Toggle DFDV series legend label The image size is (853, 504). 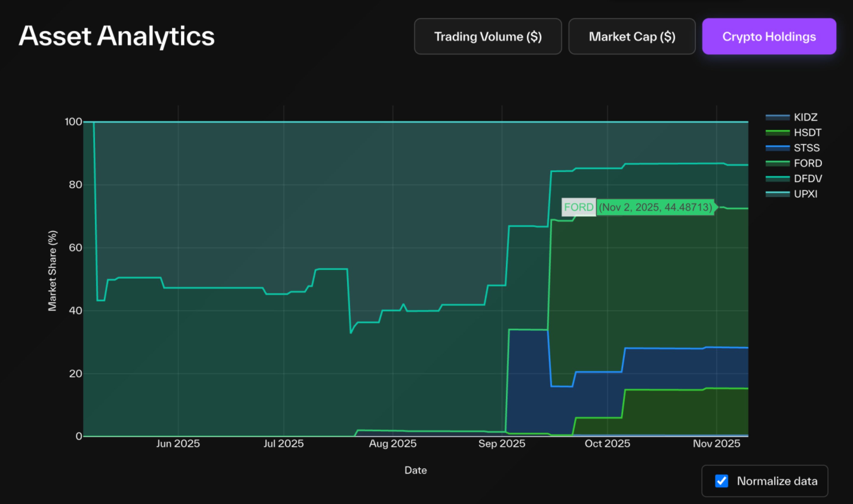[x=808, y=179]
